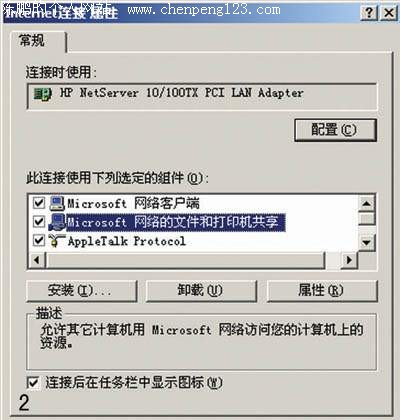Toggle the 网络的文件和打印机共享 checkbox
The width and height of the screenshot is (400, 420).
(39, 221)
